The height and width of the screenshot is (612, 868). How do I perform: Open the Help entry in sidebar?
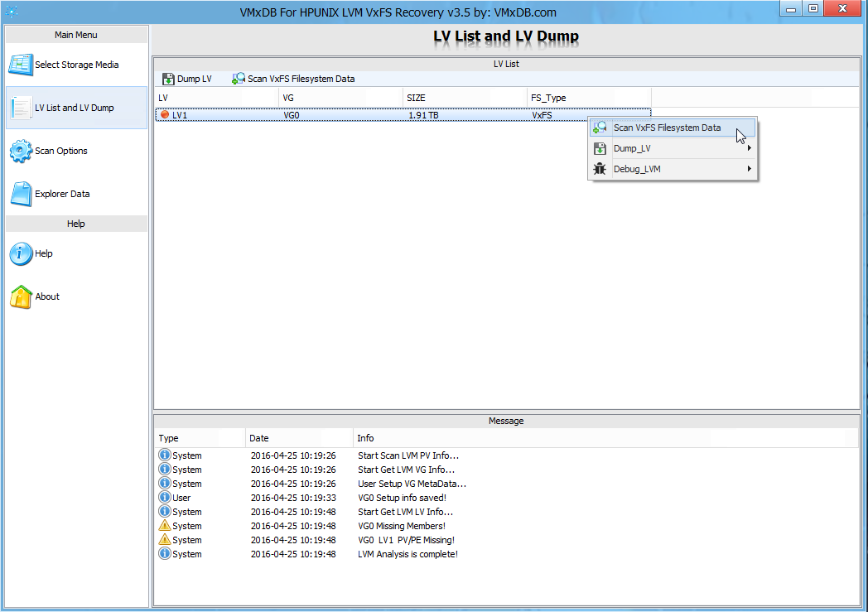(76, 253)
